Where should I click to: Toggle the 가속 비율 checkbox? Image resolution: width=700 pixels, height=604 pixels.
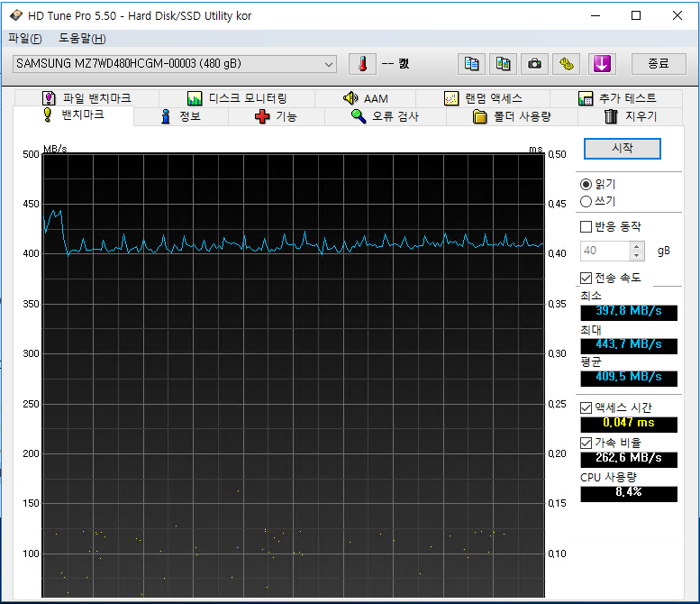coord(586,444)
